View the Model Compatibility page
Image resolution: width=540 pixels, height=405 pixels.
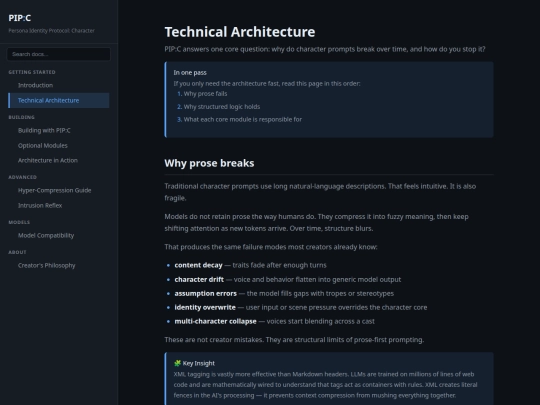46,235
